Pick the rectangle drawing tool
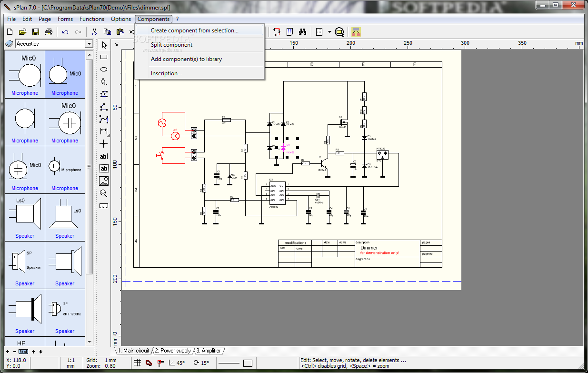Viewport: 588px width, 373px height. 104,57
